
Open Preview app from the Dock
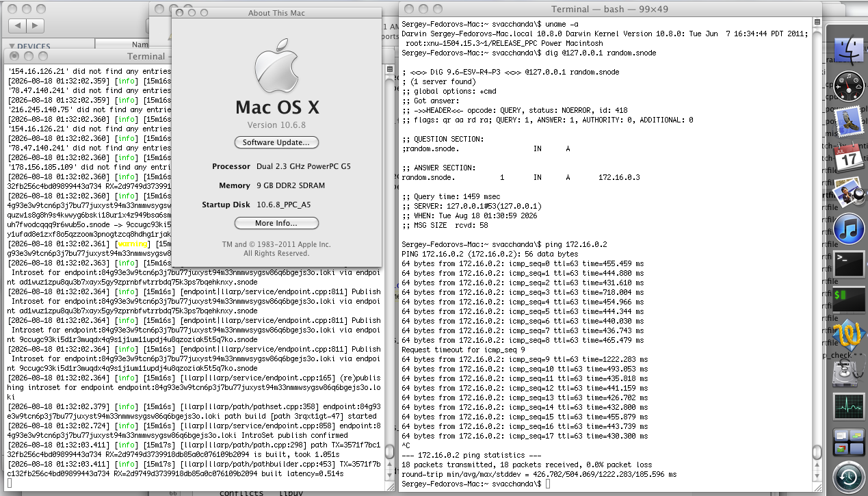click(849, 193)
